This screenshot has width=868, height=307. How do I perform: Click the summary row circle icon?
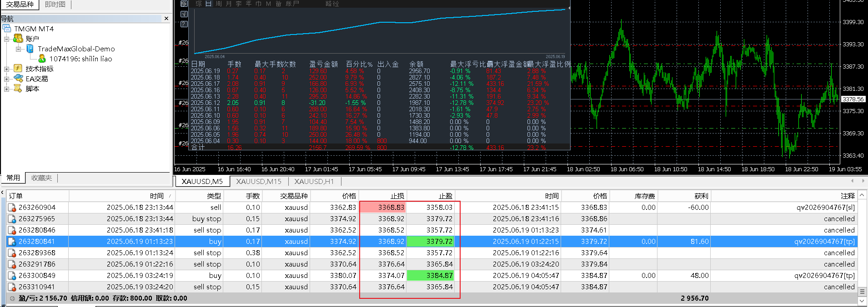point(12,298)
